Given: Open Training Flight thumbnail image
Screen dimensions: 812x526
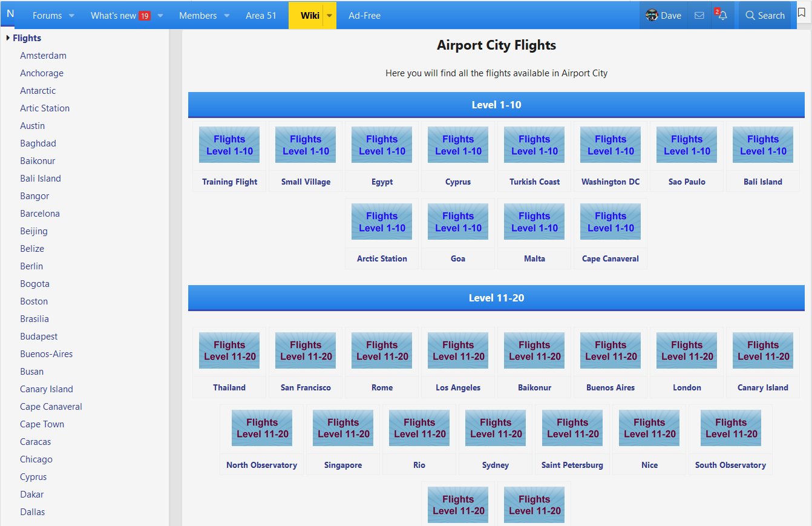Looking at the screenshot, I should (x=229, y=145).
